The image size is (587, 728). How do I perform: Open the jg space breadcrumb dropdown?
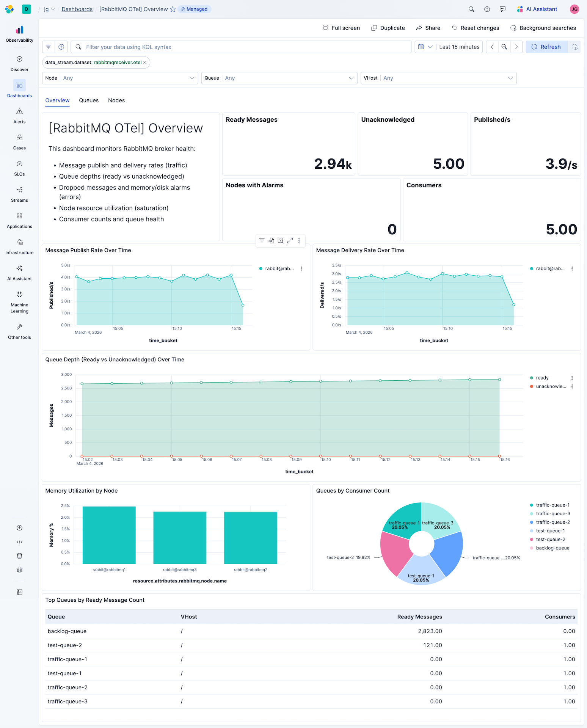[49, 9]
